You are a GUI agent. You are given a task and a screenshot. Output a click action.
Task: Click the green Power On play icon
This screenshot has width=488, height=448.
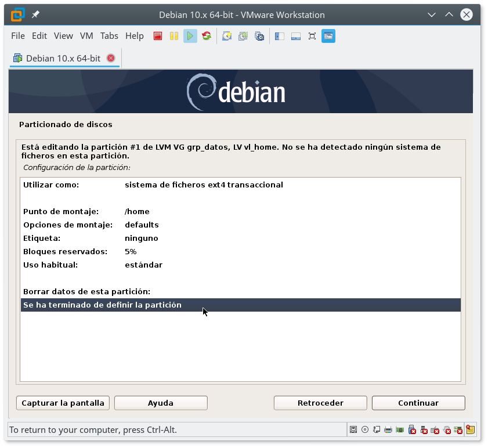190,36
